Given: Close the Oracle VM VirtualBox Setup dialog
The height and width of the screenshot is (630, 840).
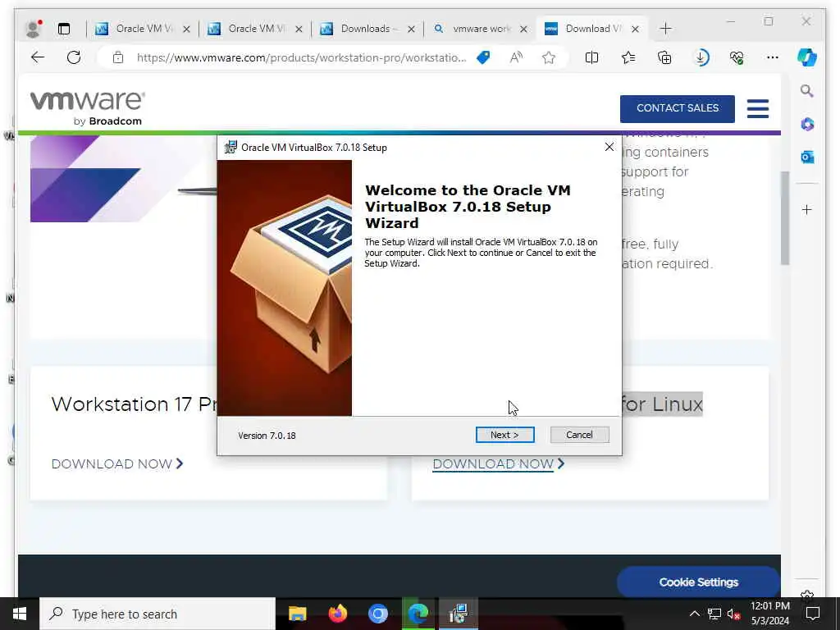Looking at the screenshot, I should click(x=609, y=147).
